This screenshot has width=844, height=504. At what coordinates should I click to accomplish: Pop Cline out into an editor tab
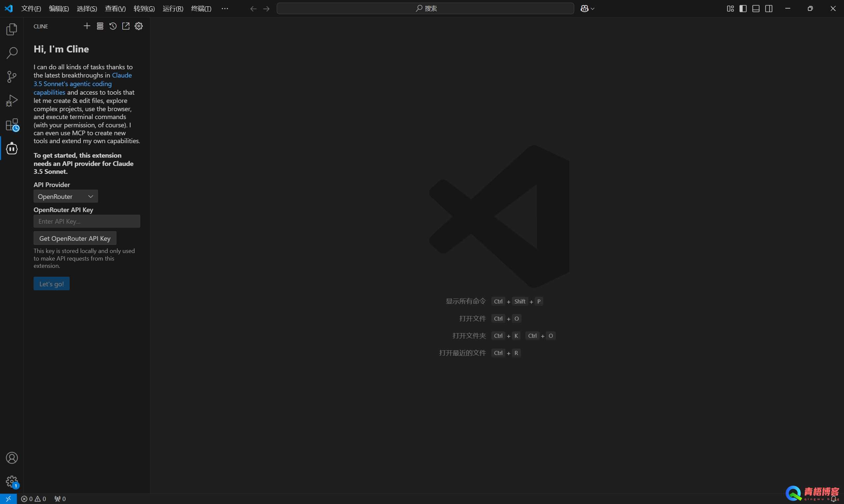[x=126, y=26]
